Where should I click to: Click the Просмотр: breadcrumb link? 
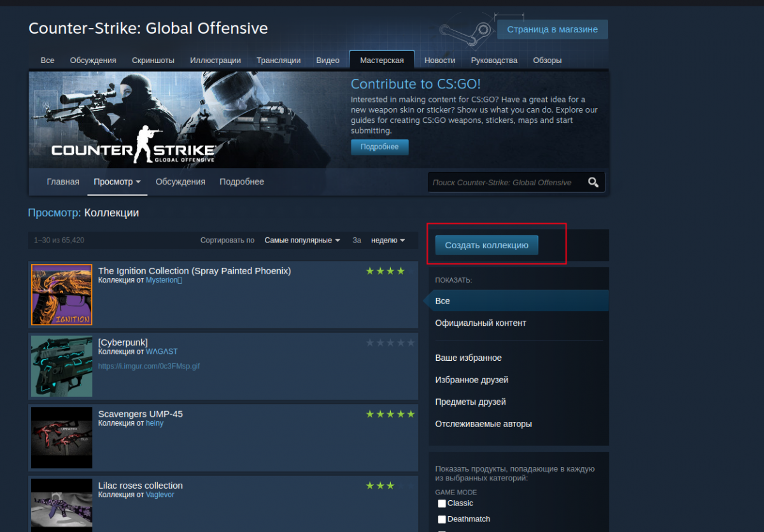55,213
